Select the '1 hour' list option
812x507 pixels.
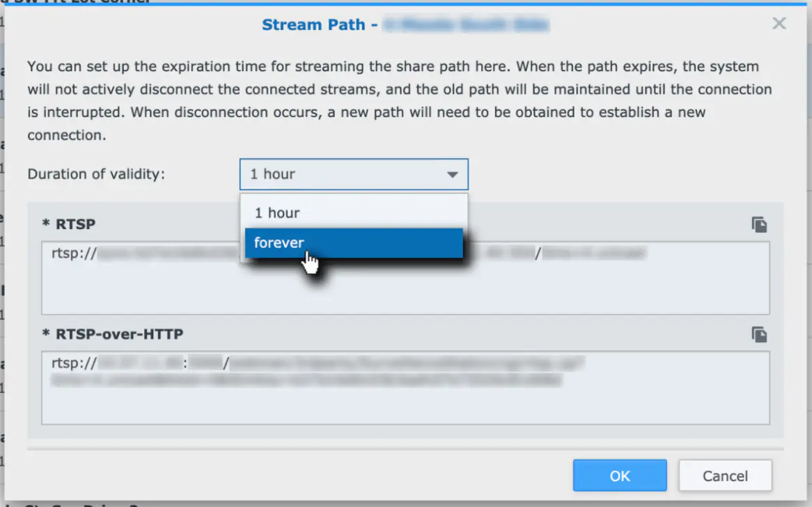[354, 213]
